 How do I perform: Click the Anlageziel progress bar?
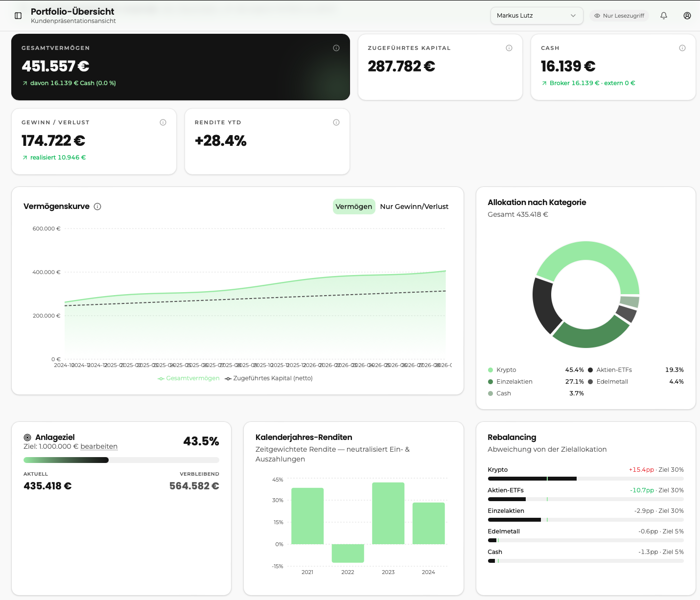[x=121, y=460]
